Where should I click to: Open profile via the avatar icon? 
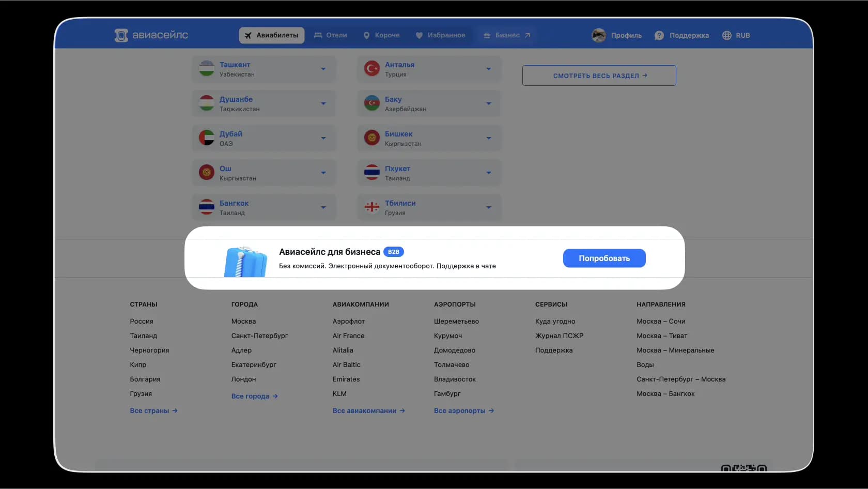(x=599, y=35)
